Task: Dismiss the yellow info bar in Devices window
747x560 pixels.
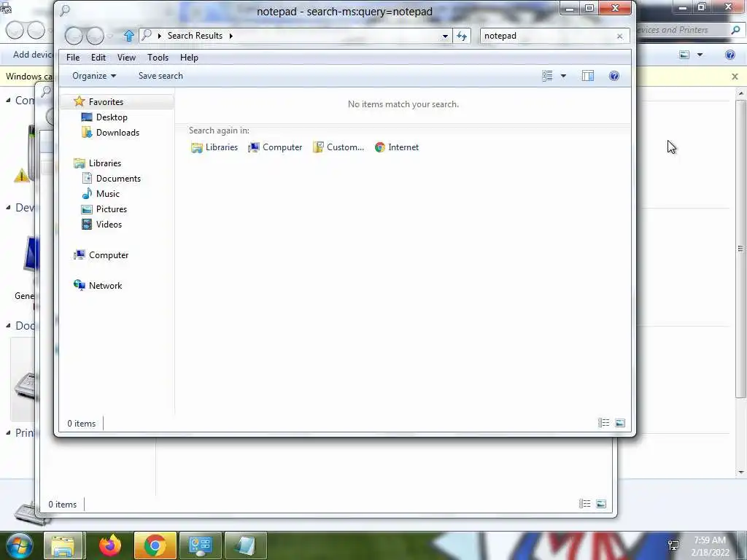Action: [735, 76]
